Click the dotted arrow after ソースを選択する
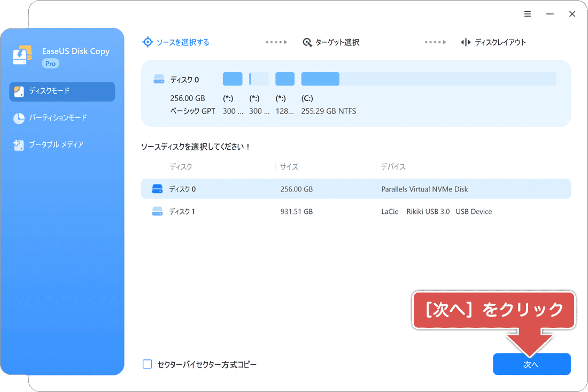The height and width of the screenshot is (392, 588). [276, 42]
